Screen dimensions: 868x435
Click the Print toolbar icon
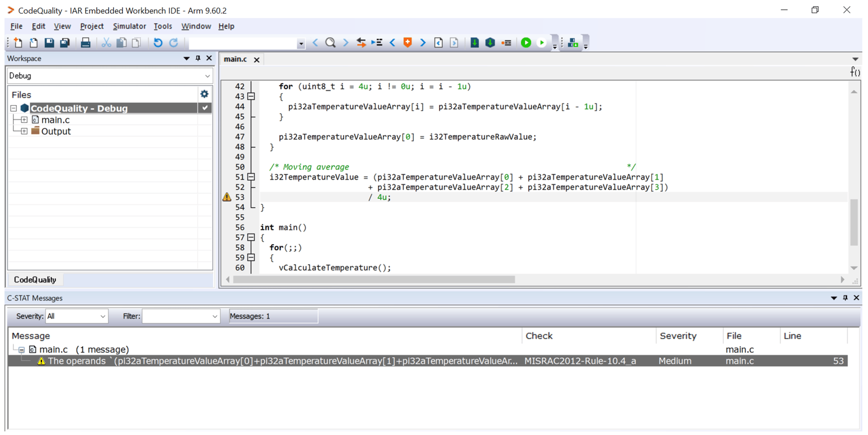click(x=85, y=43)
